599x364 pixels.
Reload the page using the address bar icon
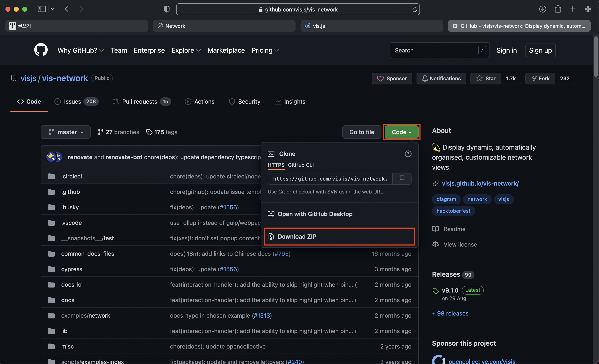(414, 9)
